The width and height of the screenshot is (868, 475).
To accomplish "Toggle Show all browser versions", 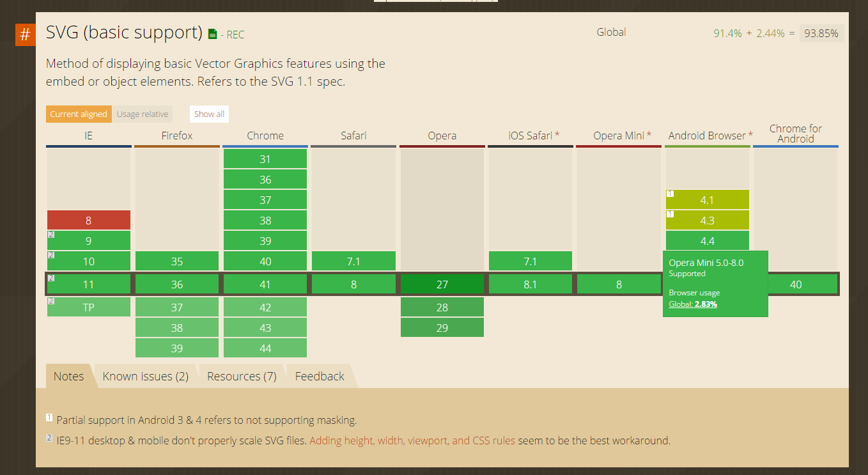I will coord(209,113).
